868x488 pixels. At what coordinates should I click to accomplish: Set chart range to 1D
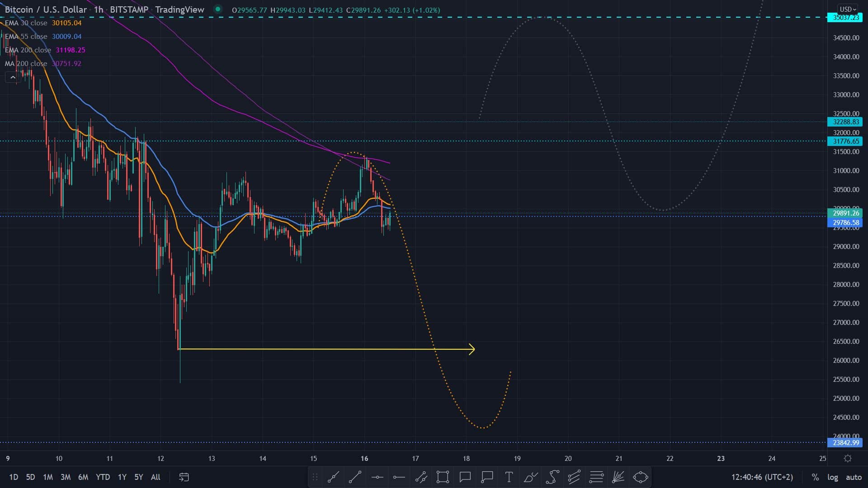14,477
